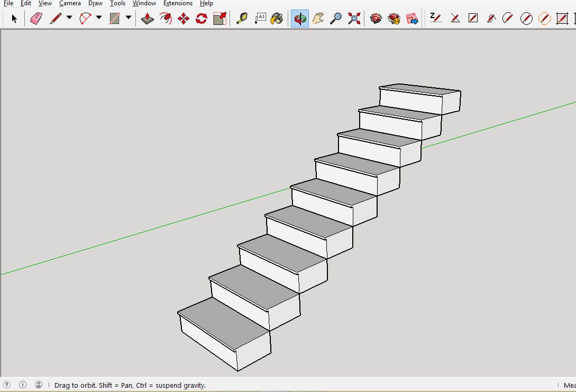Click the Zoom Extents tool

(x=354, y=19)
